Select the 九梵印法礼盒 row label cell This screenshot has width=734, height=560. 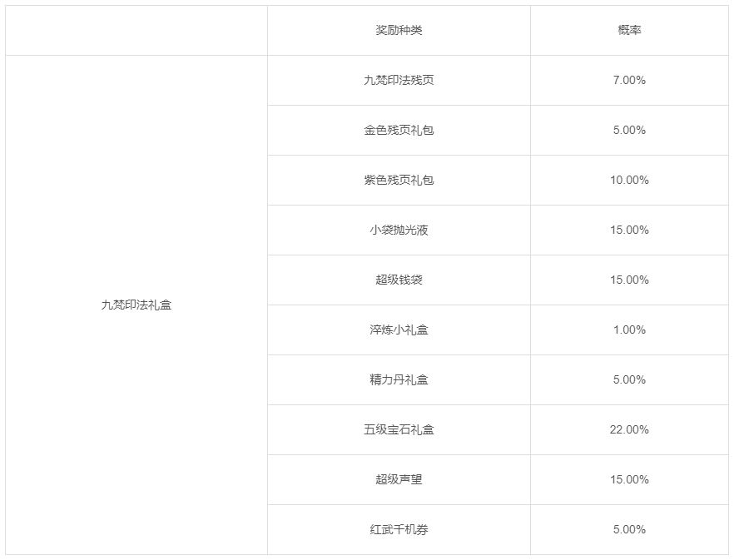tap(136, 305)
